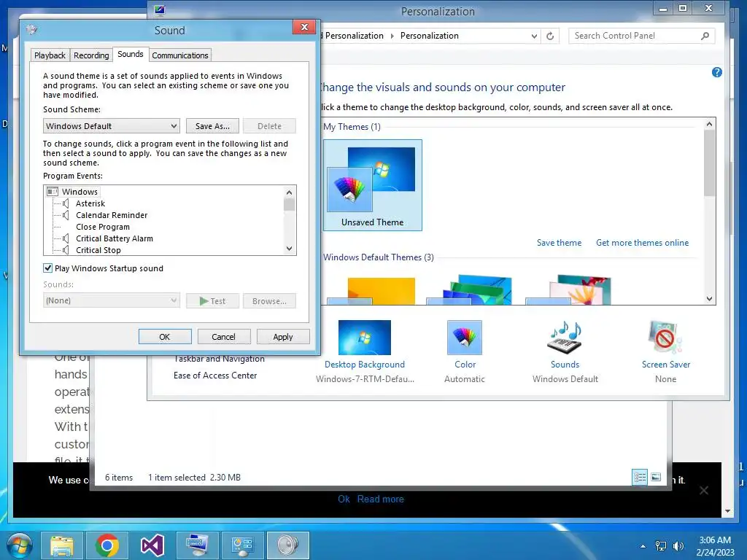Click Read more link in cookie banner

(380, 499)
